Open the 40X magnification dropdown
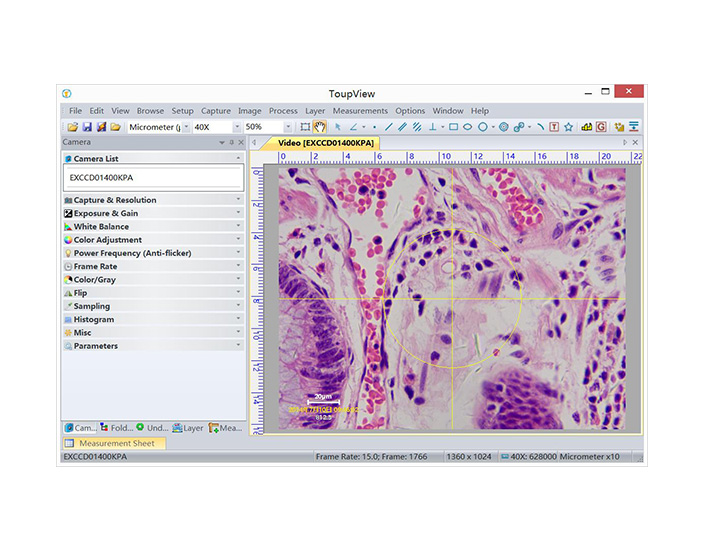This screenshot has width=703, height=550. coord(237,127)
